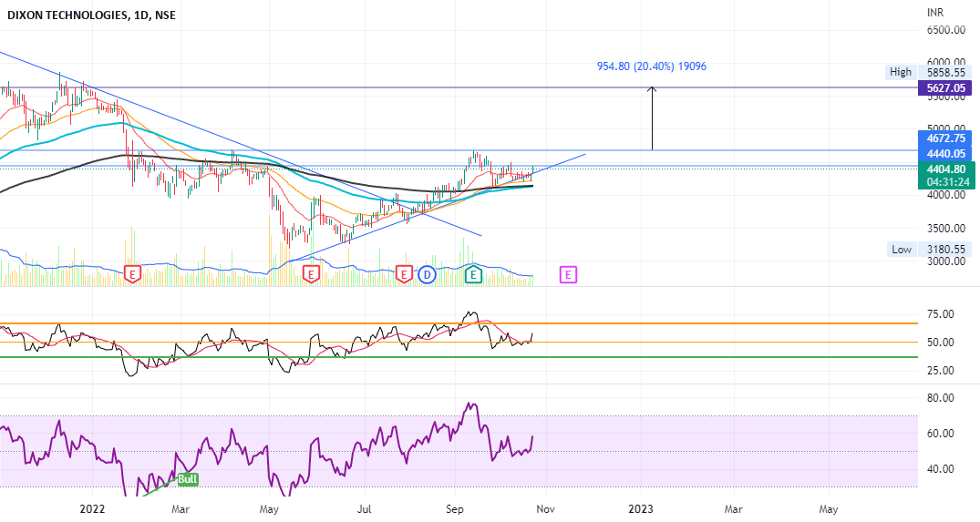Click the purple 5627.05 price tag
Viewport: 980px width, 522px height.
tap(945, 88)
